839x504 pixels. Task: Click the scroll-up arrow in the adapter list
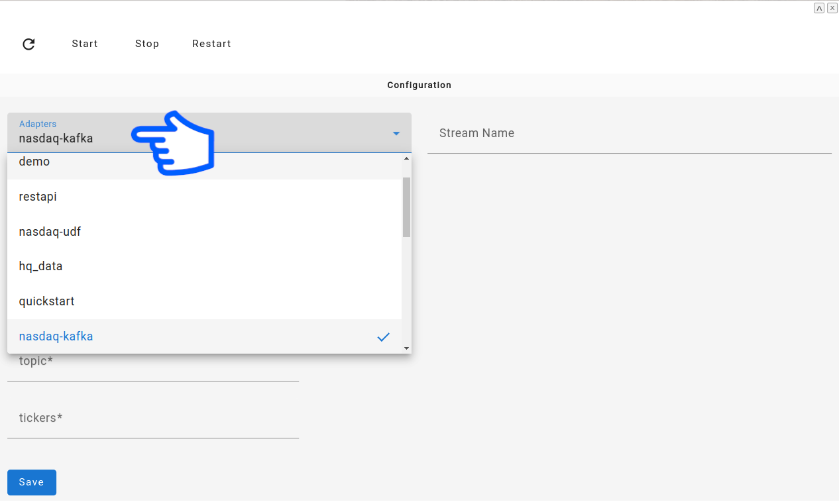(x=406, y=158)
